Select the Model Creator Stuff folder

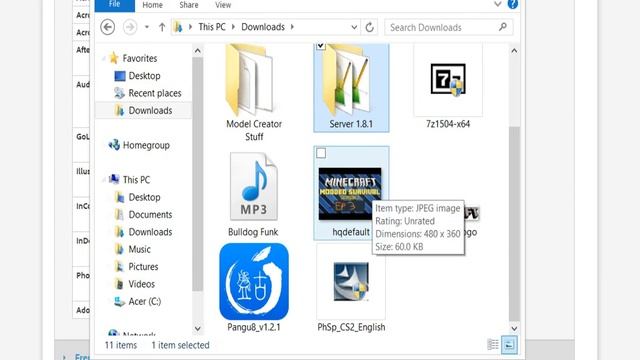(x=254, y=93)
